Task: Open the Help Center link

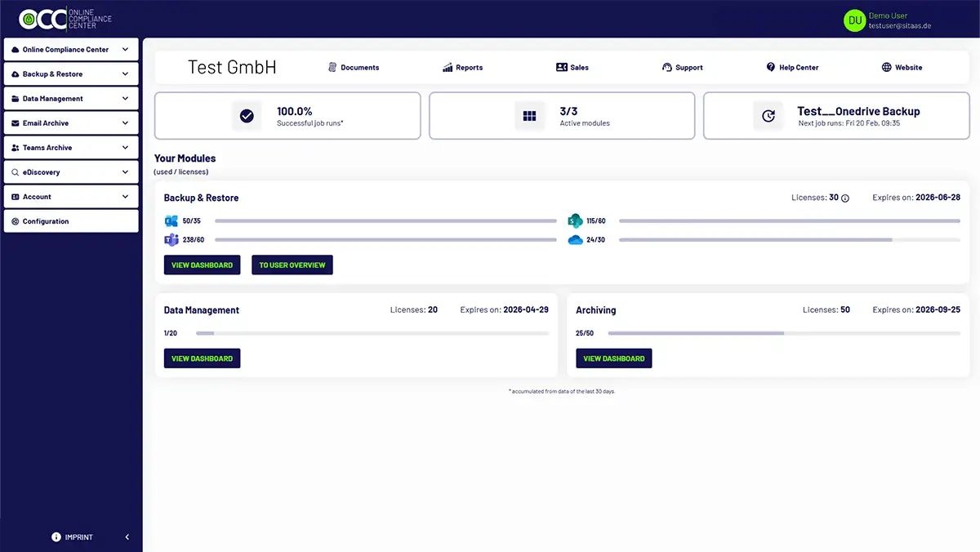Action: tap(792, 68)
